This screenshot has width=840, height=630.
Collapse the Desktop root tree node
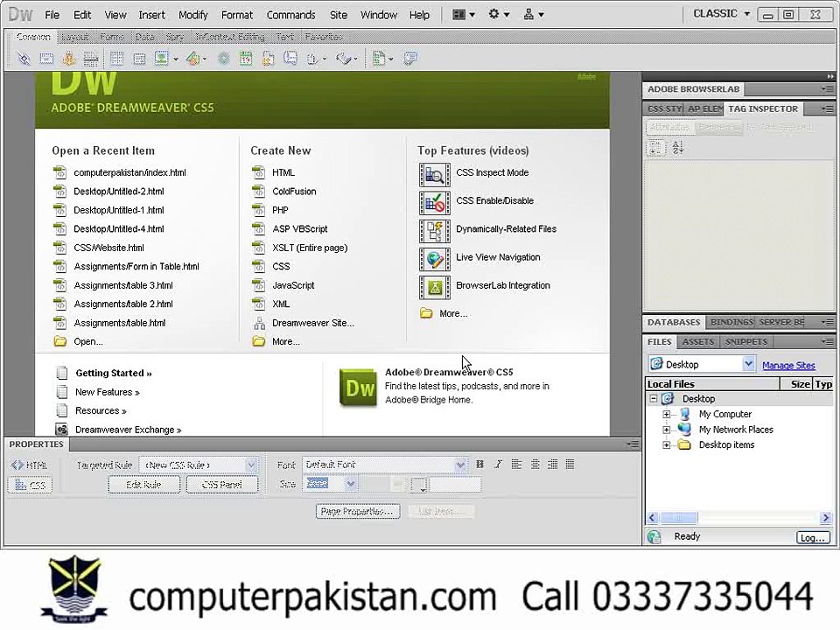tap(653, 399)
